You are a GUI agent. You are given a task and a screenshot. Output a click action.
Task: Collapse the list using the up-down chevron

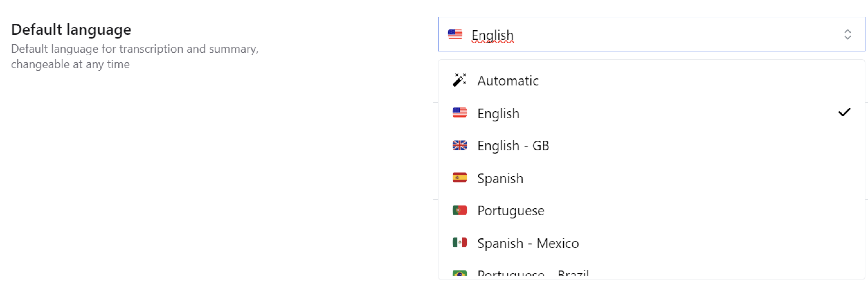coord(847,34)
